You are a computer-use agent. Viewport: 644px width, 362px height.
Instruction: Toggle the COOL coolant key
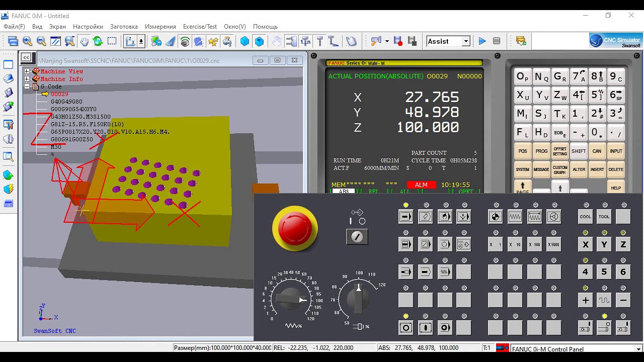pos(585,217)
